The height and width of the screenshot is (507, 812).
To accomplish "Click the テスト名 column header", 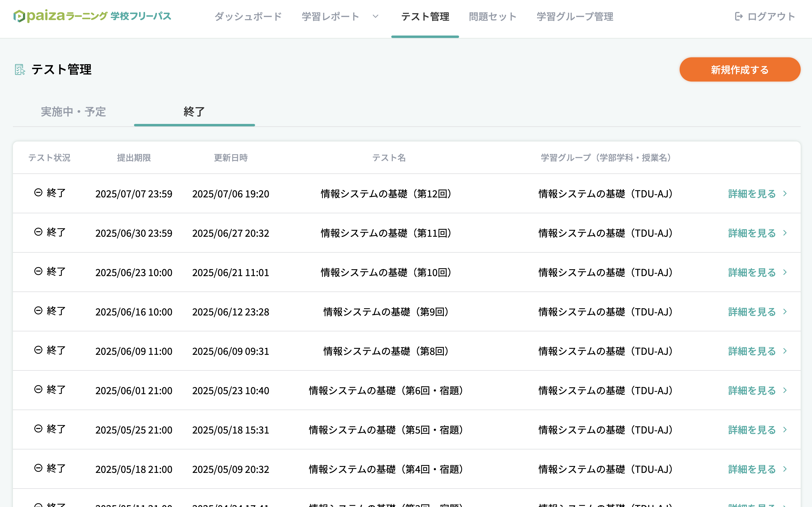I will (x=389, y=158).
